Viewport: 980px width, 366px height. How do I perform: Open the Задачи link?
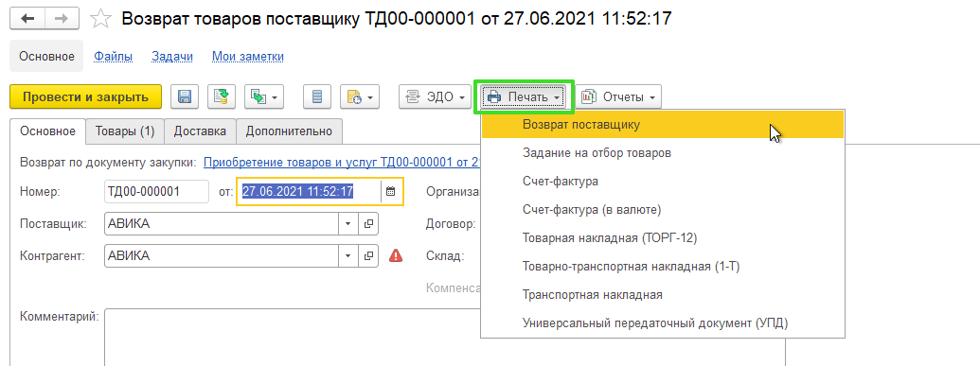coord(172,57)
